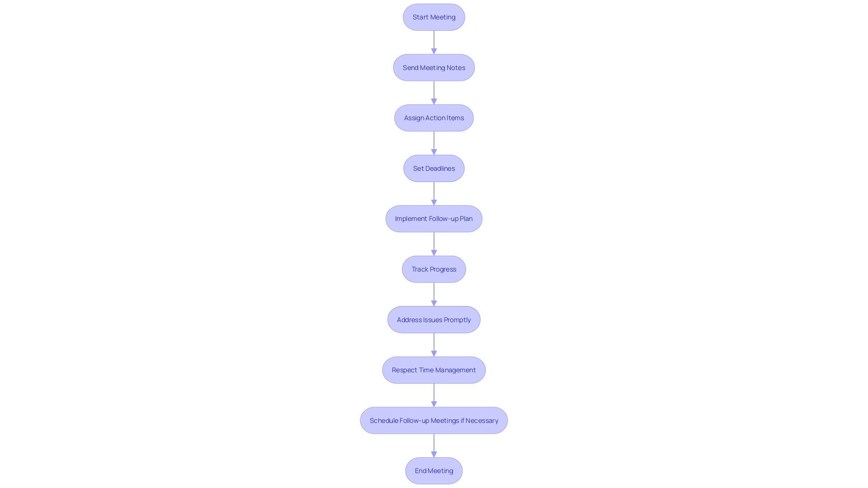The image size is (868, 488).
Task: Select the arrow from Start Meeting
Action: pos(434,42)
